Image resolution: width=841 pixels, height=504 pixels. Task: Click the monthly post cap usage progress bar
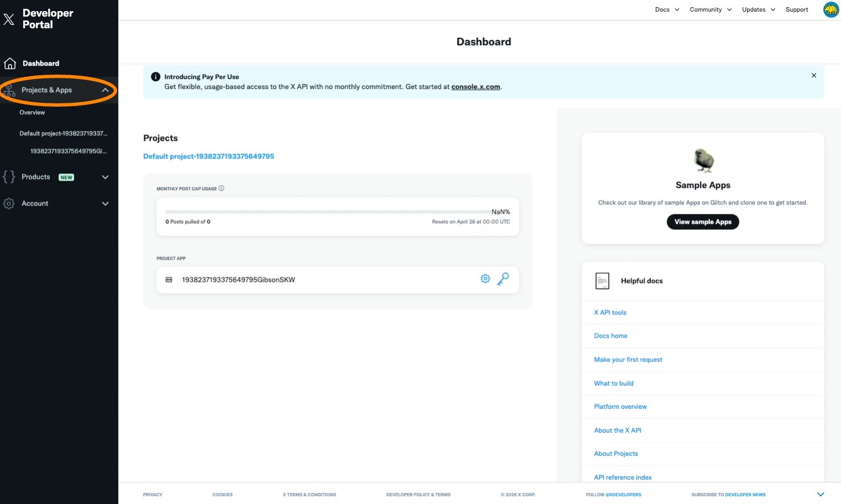327,212
